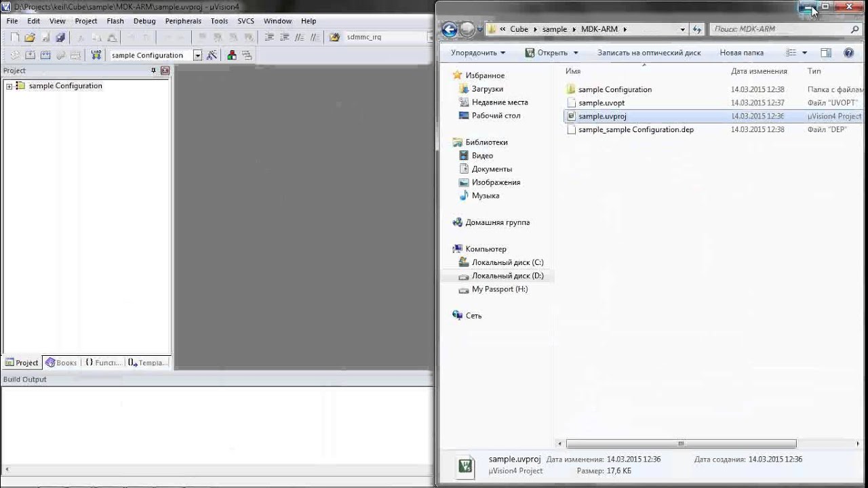
Task: Click the Find in Files icon
Action: pyautogui.click(x=334, y=37)
